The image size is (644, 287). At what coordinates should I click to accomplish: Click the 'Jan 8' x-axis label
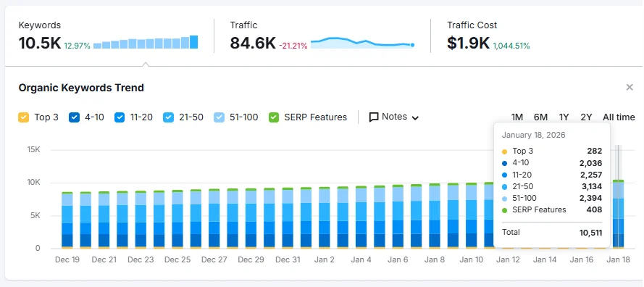(x=435, y=260)
